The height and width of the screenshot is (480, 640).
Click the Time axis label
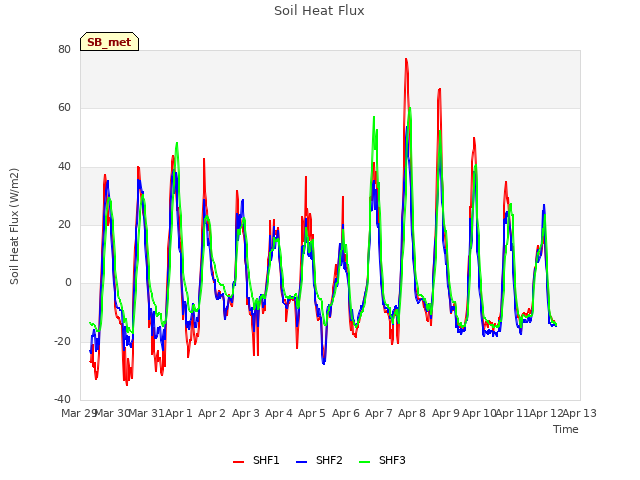coord(566,429)
